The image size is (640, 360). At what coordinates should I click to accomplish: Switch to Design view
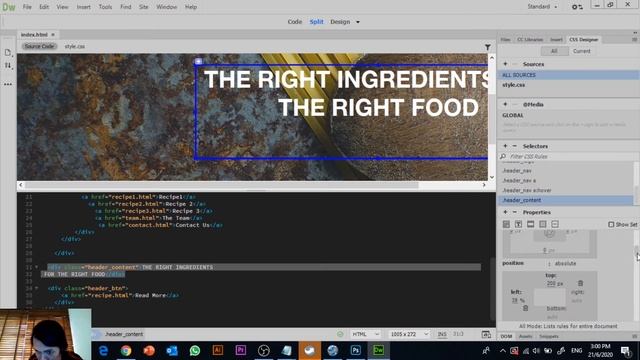(x=340, y=22)
